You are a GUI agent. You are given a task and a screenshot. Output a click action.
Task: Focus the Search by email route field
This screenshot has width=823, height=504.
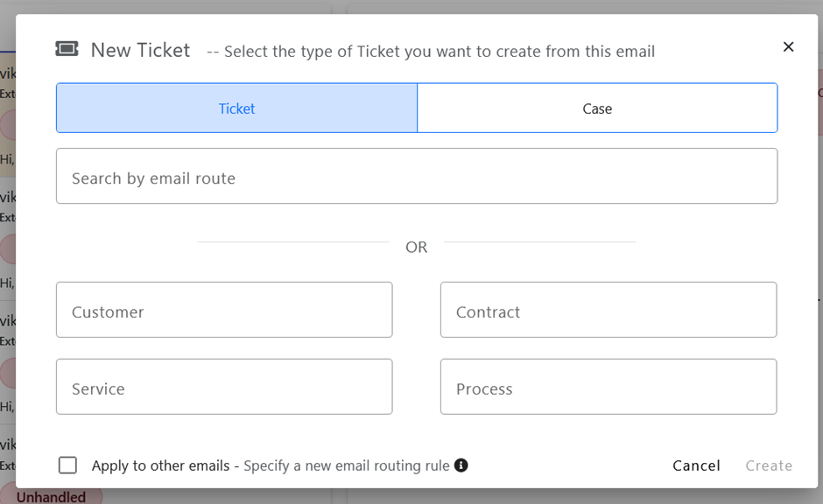tap(416, 177)
